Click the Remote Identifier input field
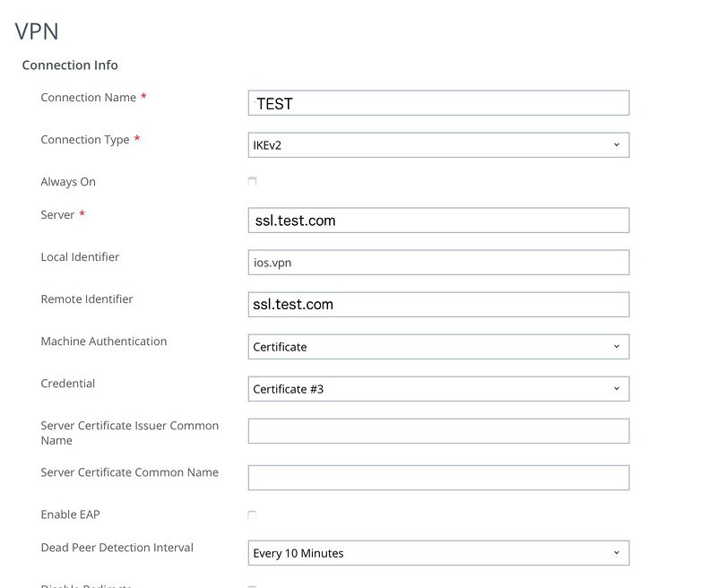The width and height of the screenshot is (717, 588). pyautogui.click(x=438, y=305)
